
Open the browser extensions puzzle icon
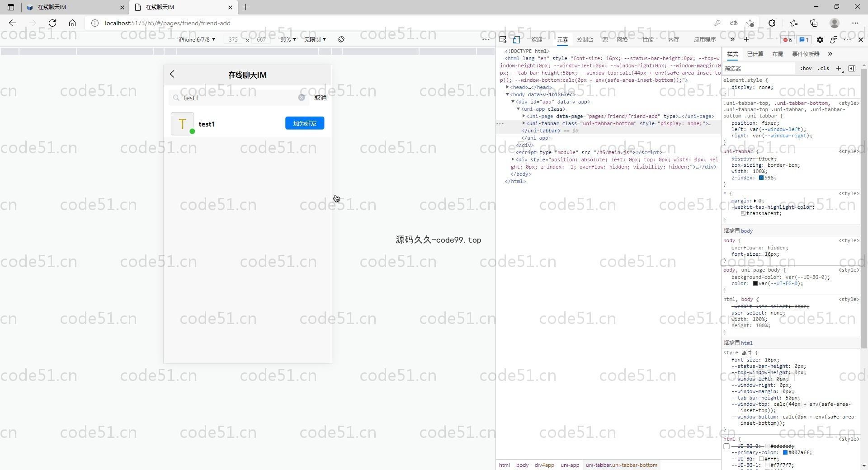tap(772, 23)
